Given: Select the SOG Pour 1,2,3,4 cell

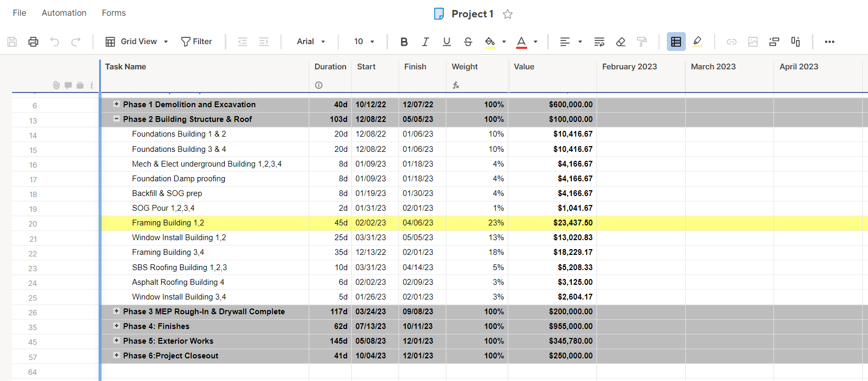Looking at the screenshot, I should (x=205, y=208).
